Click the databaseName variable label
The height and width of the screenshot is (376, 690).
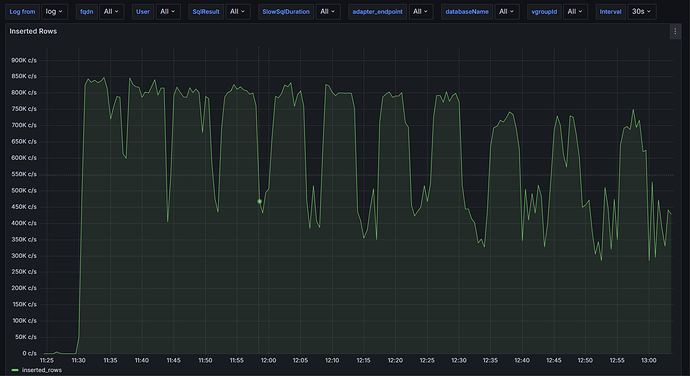(467, 11)
